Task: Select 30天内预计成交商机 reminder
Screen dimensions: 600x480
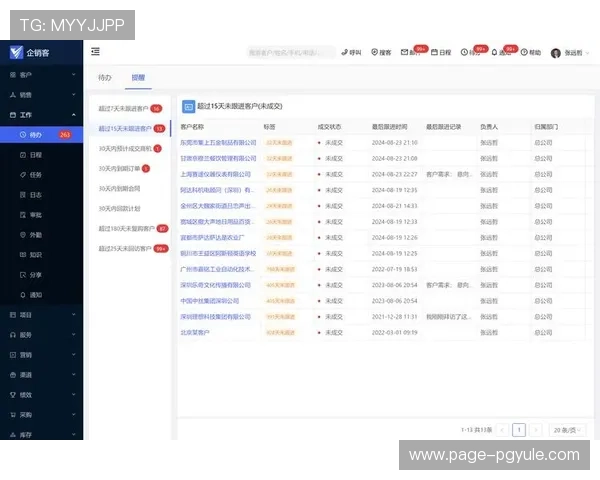Action: (x=130, y=149)
